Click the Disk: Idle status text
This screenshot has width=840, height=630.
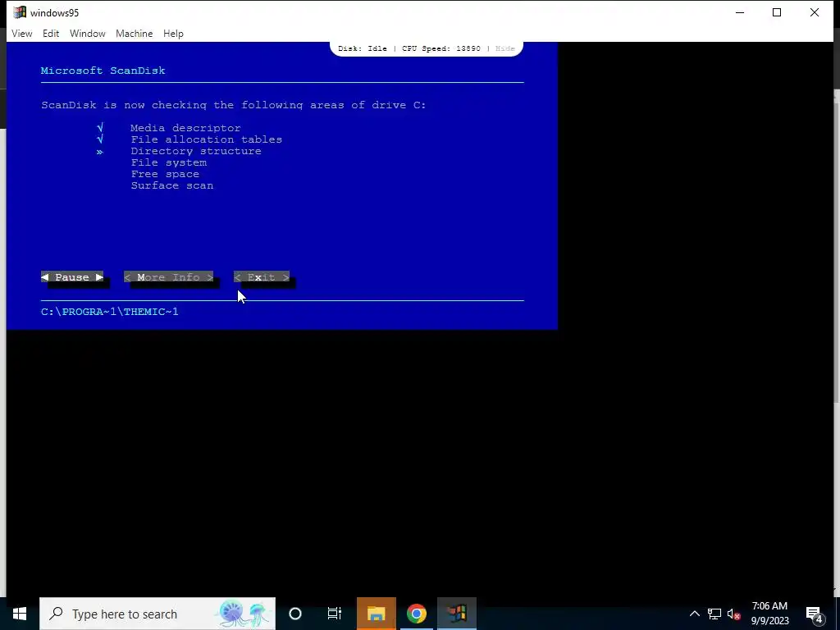point(362,48)
